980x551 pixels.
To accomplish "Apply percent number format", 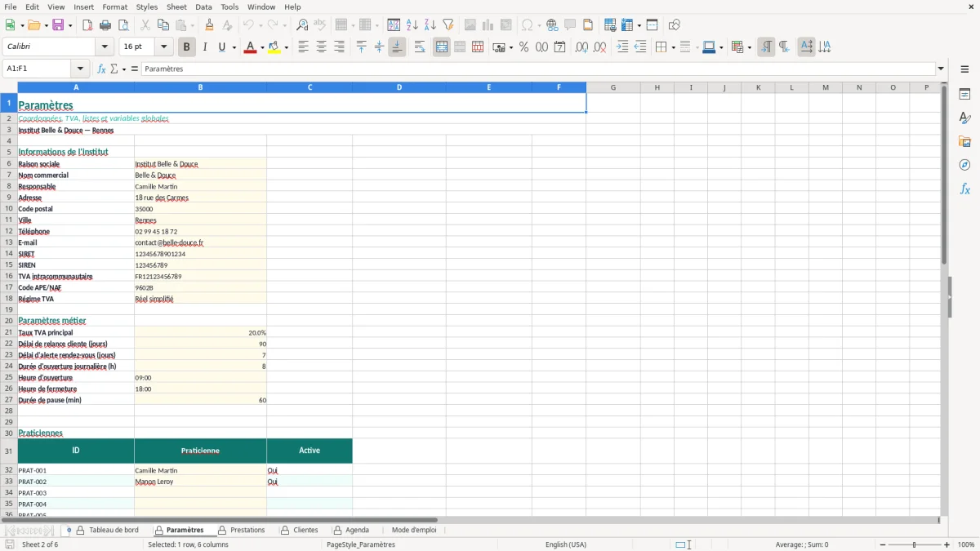I will [x=523, y=47].
